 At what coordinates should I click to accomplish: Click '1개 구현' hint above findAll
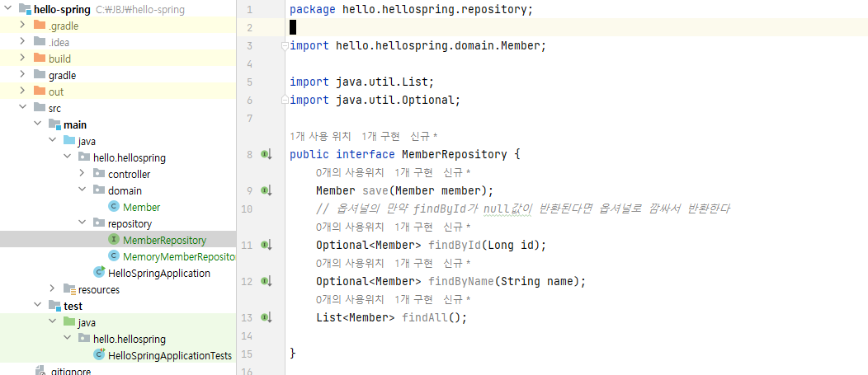414,300
